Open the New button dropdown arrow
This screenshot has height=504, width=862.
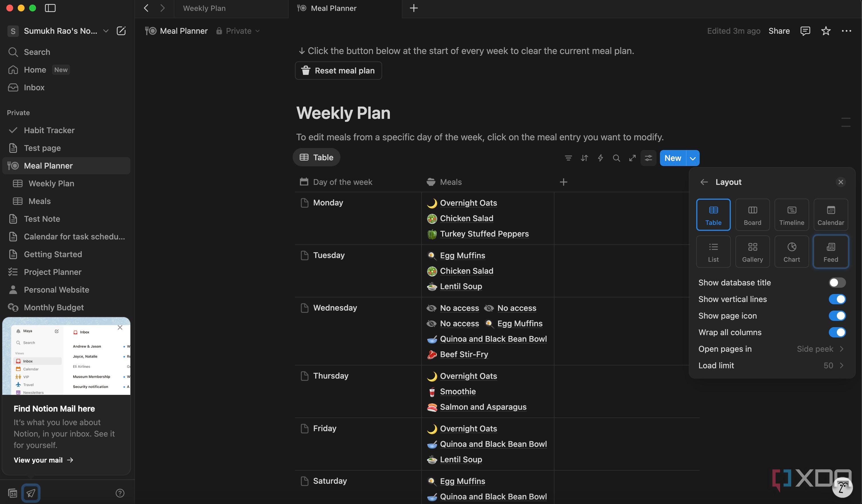click(693, 158)
